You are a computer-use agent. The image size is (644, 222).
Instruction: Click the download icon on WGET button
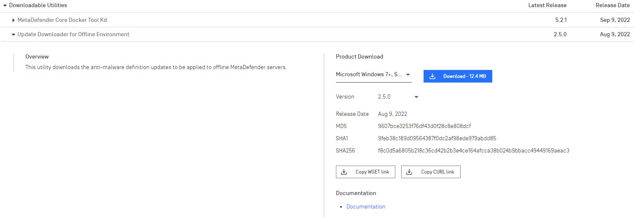(x=344, y=172)
